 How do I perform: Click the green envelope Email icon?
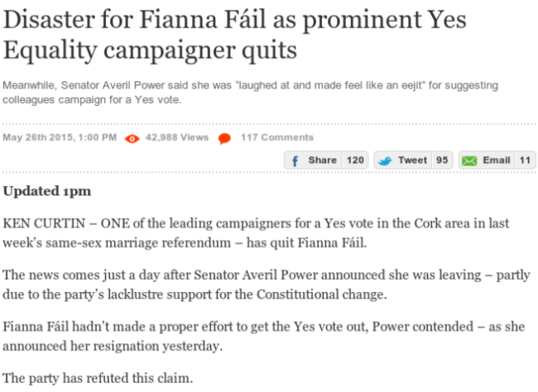[470, 160]
